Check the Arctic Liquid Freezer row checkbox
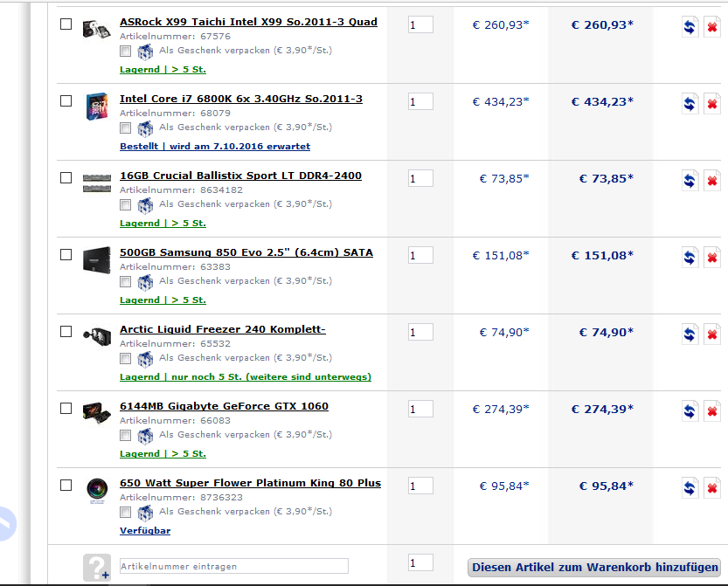This screenshot has height=586, width=728. [66, 332]
